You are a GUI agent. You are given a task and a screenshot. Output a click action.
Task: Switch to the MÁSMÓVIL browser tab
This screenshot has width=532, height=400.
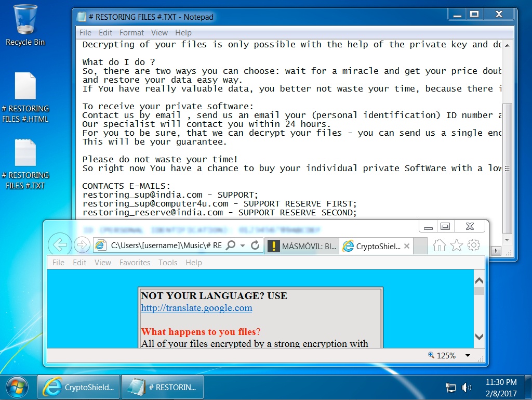[x=302, y=246]
